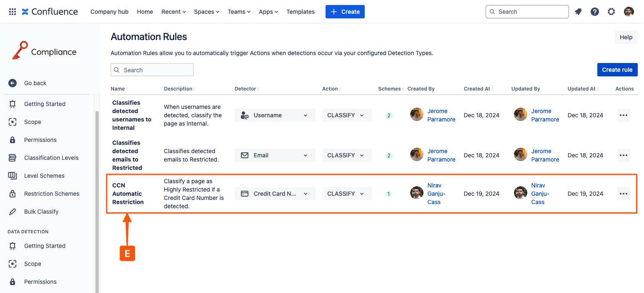Click the Help button

pyautogui.click(x=626, y=37)
